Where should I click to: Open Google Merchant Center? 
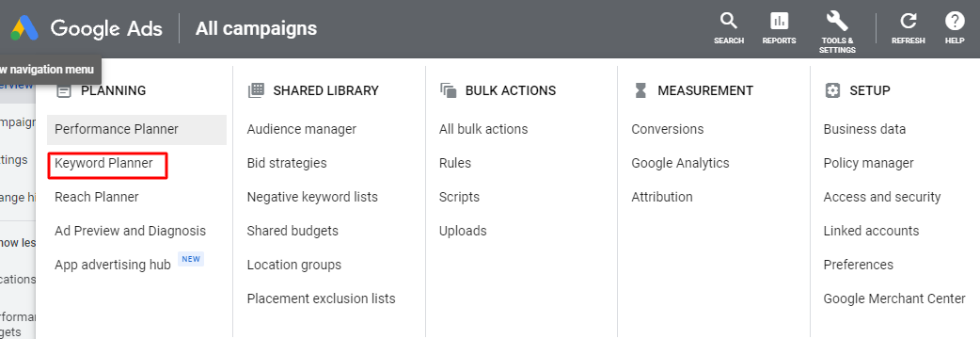click(x=894, y=299)
